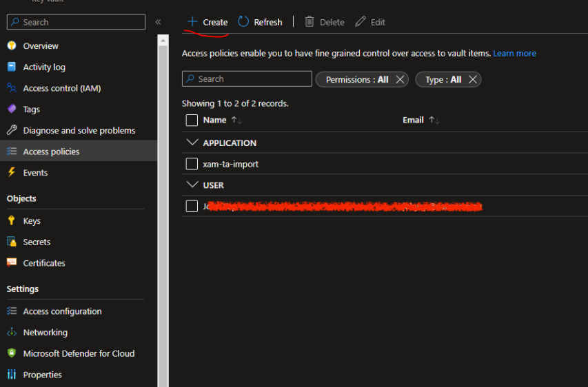Remove the Permissions : All filter
588x387 pixels.
[401, 79]
